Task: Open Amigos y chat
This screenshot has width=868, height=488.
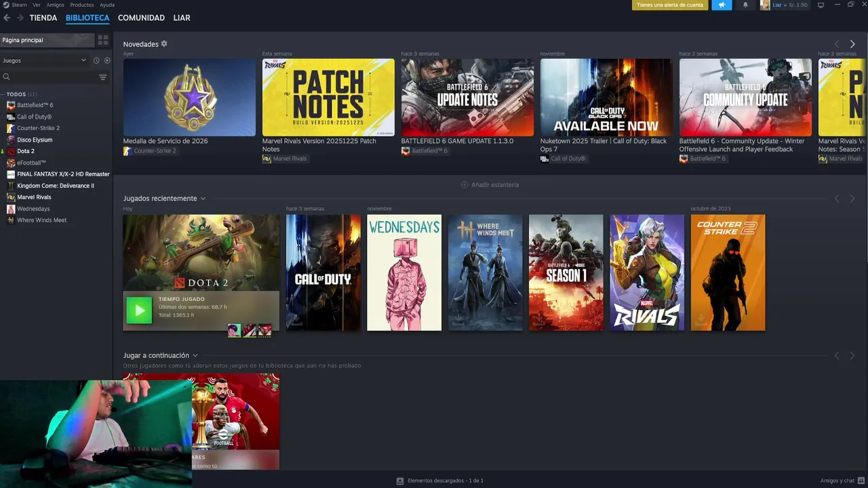Action: pyautogui.click(x=841, y=481)
